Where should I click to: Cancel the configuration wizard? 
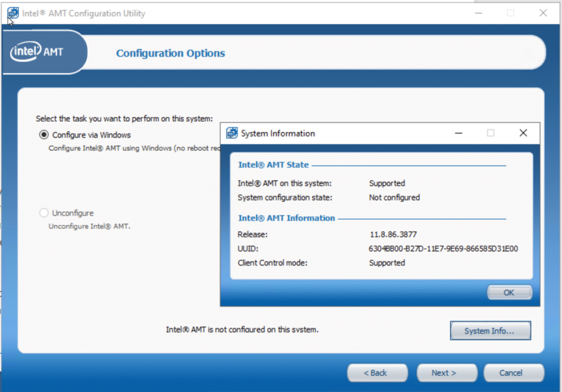(510, 373)
